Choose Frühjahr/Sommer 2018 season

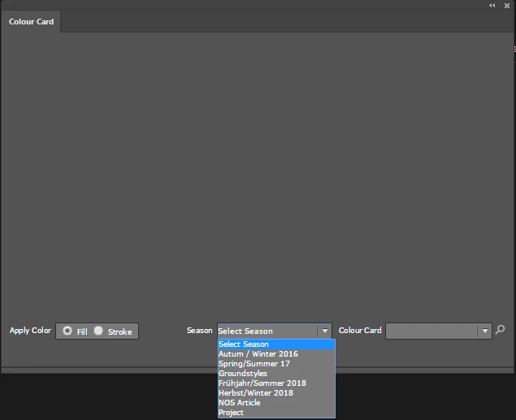(276, 383)
